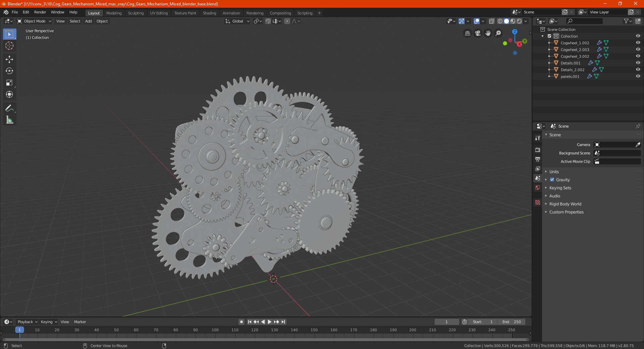Click the pan view hand icon
Image resolution: width=644 pixels, height=349 pixels.
point(488,33)
